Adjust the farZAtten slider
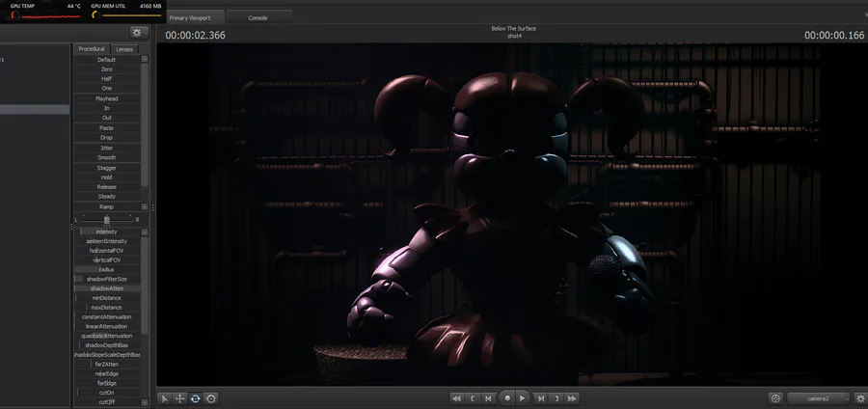Screen dimensions: 868x409 (x=107, y=365)
